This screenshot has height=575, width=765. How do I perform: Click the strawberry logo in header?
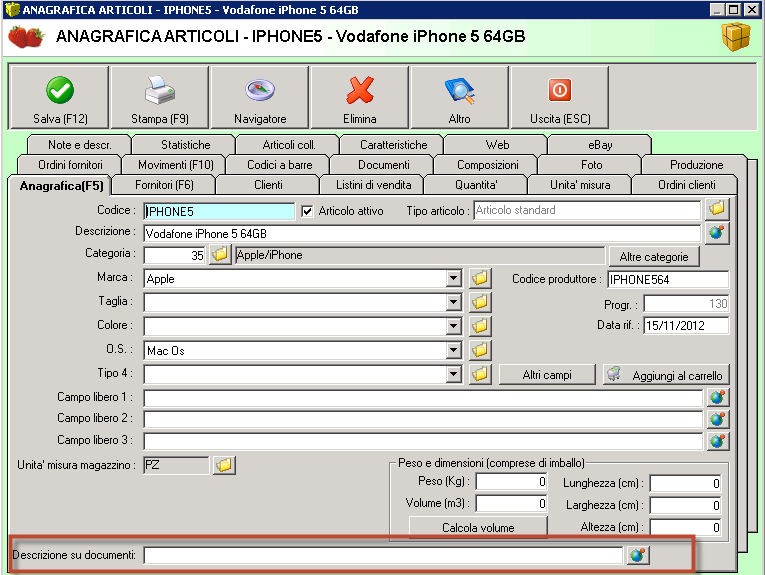tap(26, 37)
